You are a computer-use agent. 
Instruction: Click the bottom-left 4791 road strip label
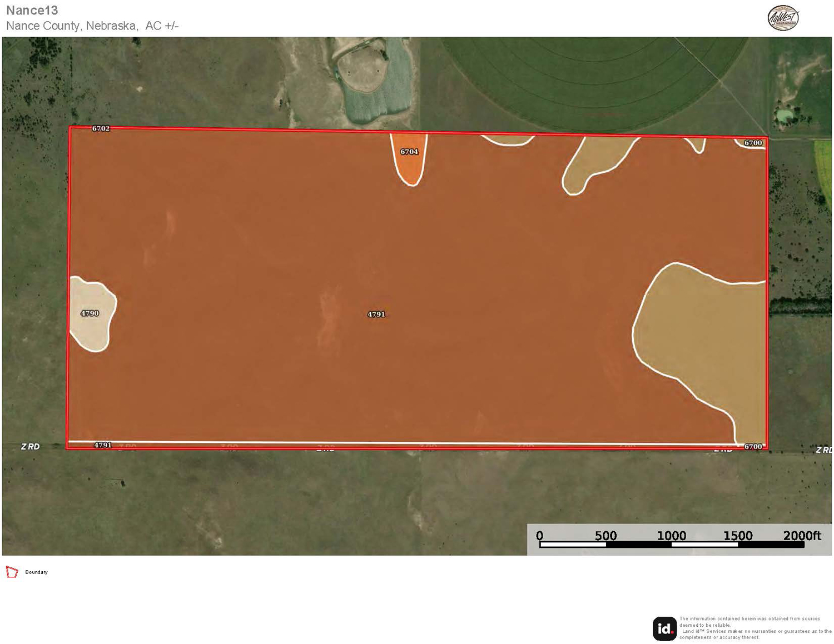coord(103,445)
